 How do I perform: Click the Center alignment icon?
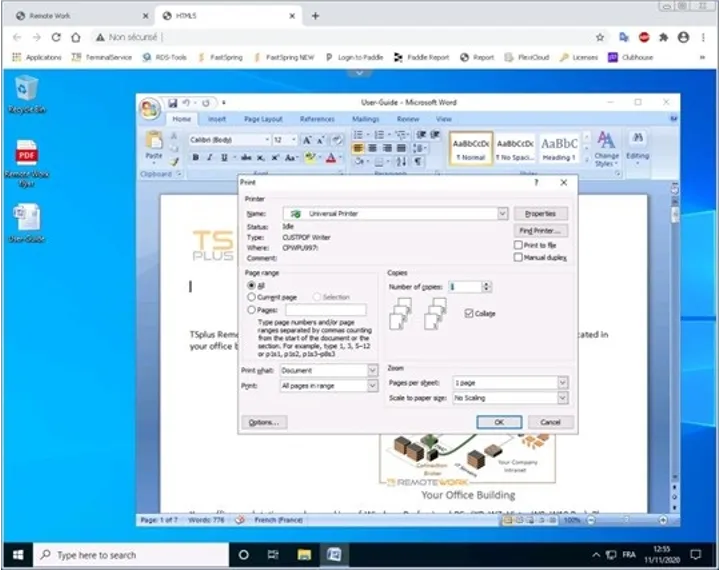(372, 148)
